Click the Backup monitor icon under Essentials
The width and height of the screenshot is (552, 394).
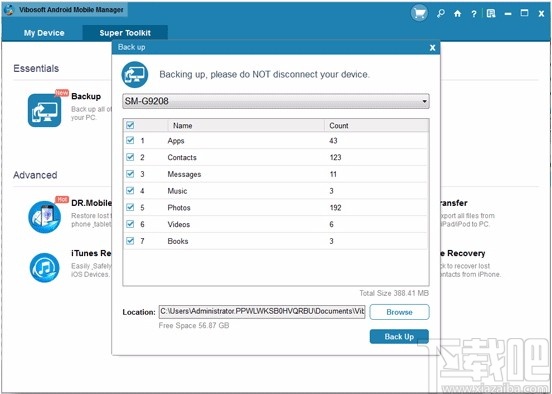click(x=44, y=110)
